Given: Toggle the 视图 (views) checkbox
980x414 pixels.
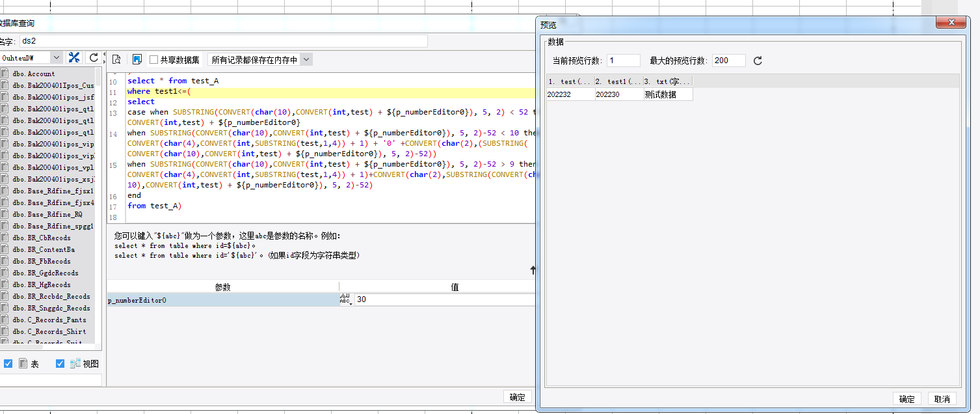Looking at the screenshot, I should coord(60,364).
